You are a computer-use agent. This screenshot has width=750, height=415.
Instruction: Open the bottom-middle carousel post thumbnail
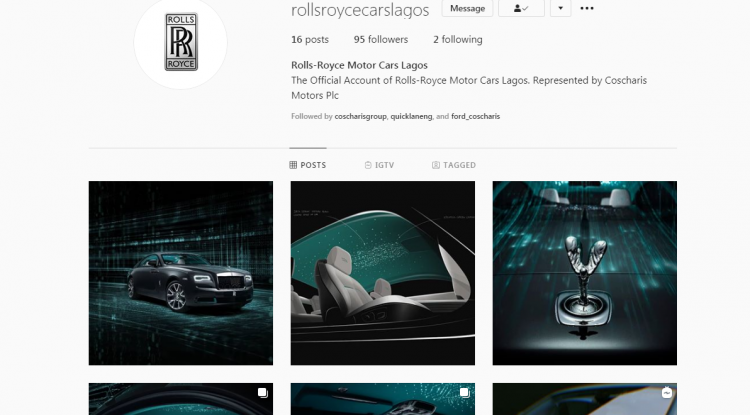(x=383, y=399)
